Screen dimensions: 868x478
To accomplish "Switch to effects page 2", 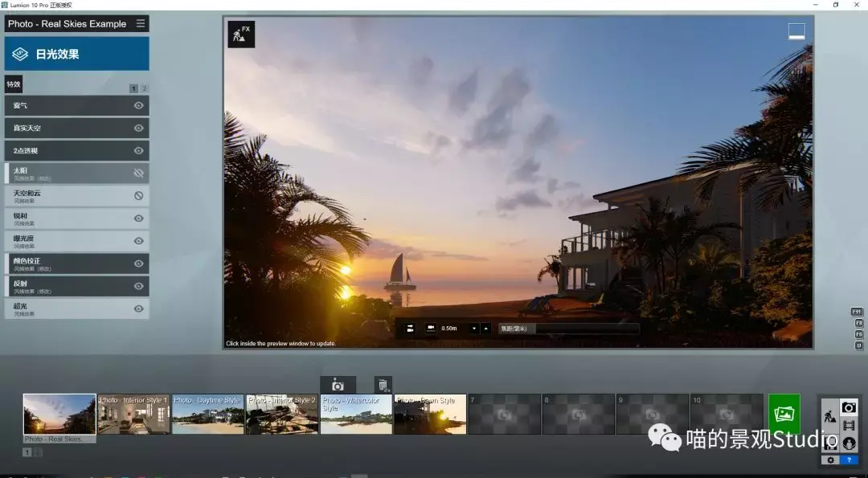I will coord(145,88).
